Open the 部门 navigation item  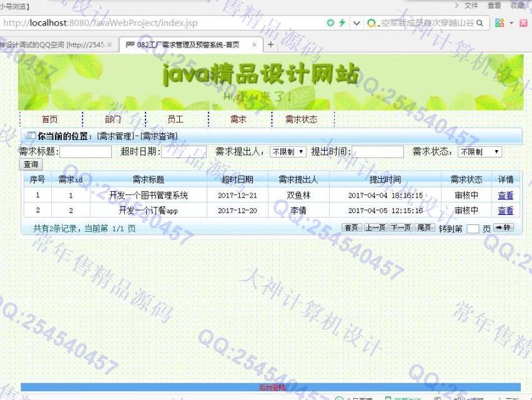point(113,119)
